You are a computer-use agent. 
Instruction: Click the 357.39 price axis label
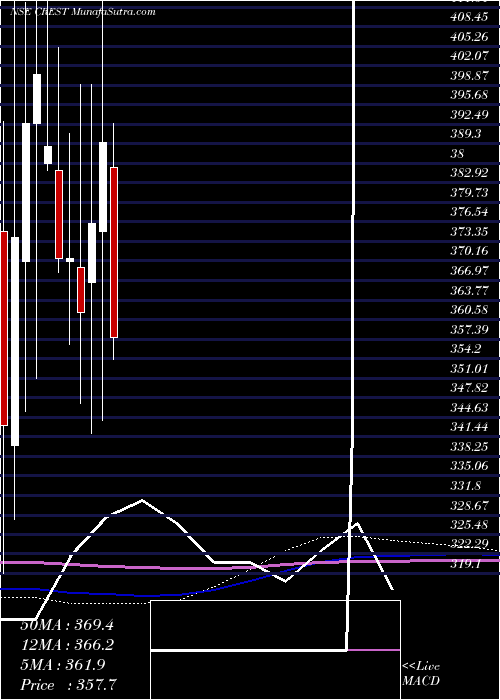pyautogui.click(x=469, y=329)
